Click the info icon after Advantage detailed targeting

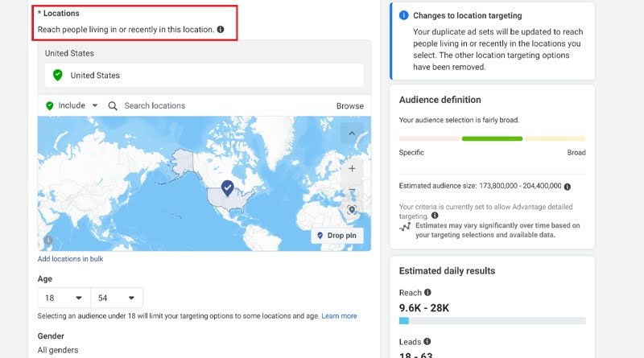(435, 215)
